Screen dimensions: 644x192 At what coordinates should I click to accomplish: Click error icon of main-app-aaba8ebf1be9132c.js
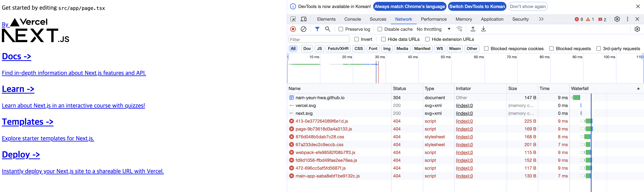point(292,176)
